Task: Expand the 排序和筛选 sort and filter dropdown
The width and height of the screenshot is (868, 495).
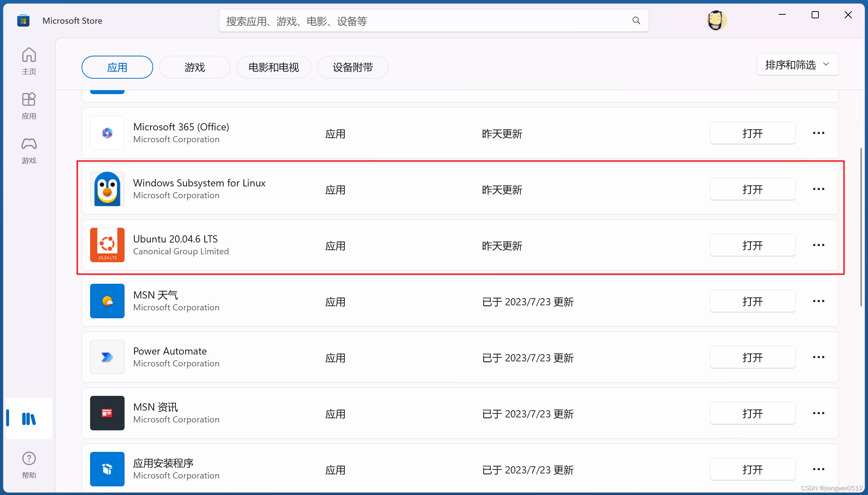Action: click(x=798, y=65)
